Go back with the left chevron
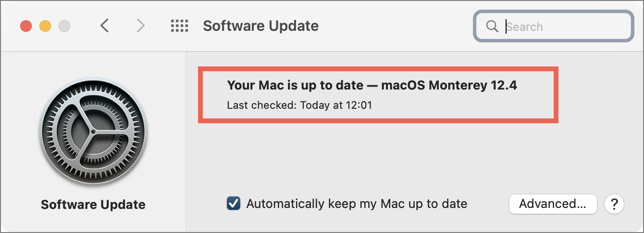Viewport: 644px width, 233px height. [x=104, y=26]
